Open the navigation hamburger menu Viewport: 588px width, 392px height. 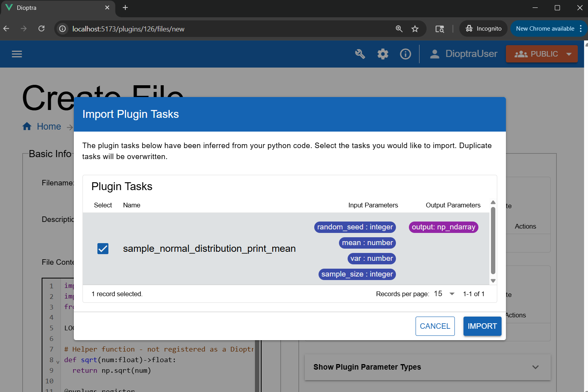pos(16,54)
